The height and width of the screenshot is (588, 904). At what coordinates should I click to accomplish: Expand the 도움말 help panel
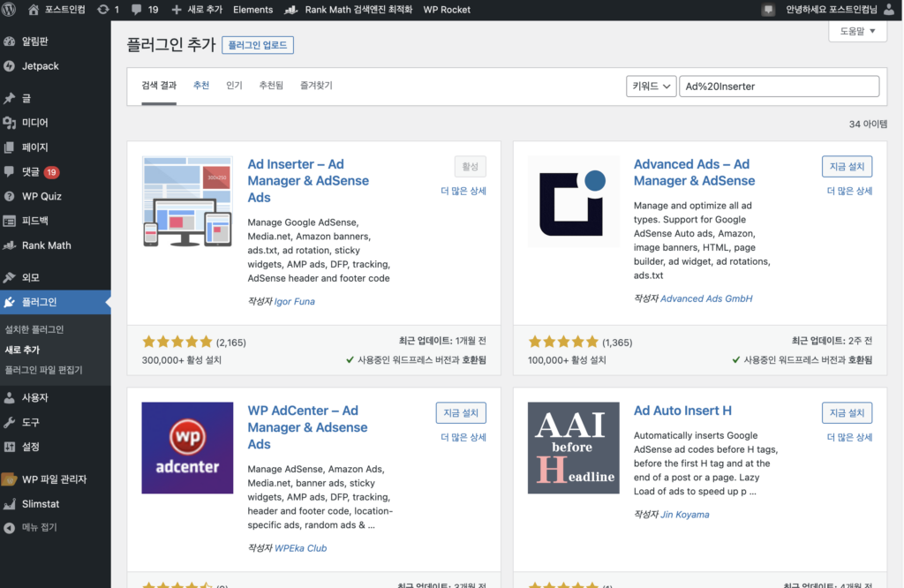pyautogui.click(x=857, y=31)
